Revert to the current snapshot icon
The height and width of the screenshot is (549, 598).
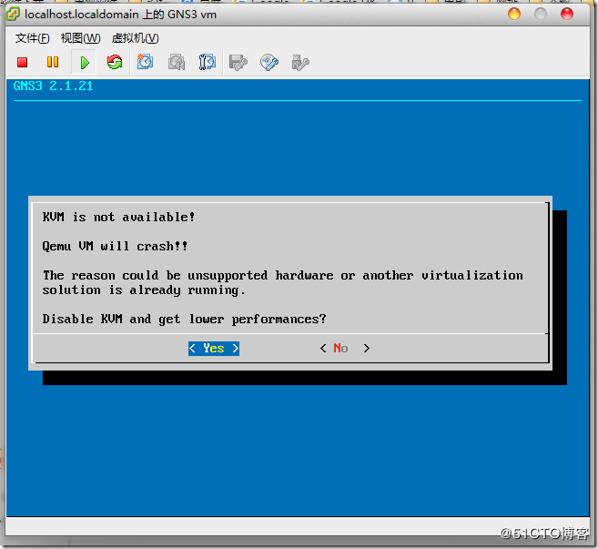click(176, 62)
